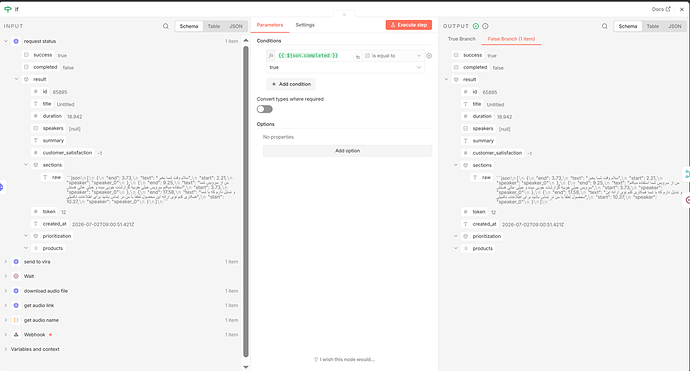The image size is (690, 371).
Task: Click the search icon in the INPUT panel
Action: point(166,26)
